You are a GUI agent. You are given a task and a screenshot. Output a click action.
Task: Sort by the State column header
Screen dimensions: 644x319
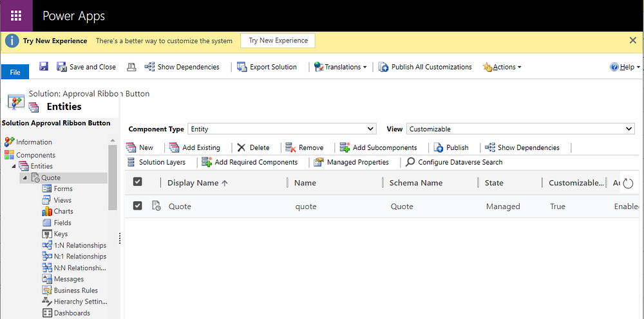tap(494, 183)
